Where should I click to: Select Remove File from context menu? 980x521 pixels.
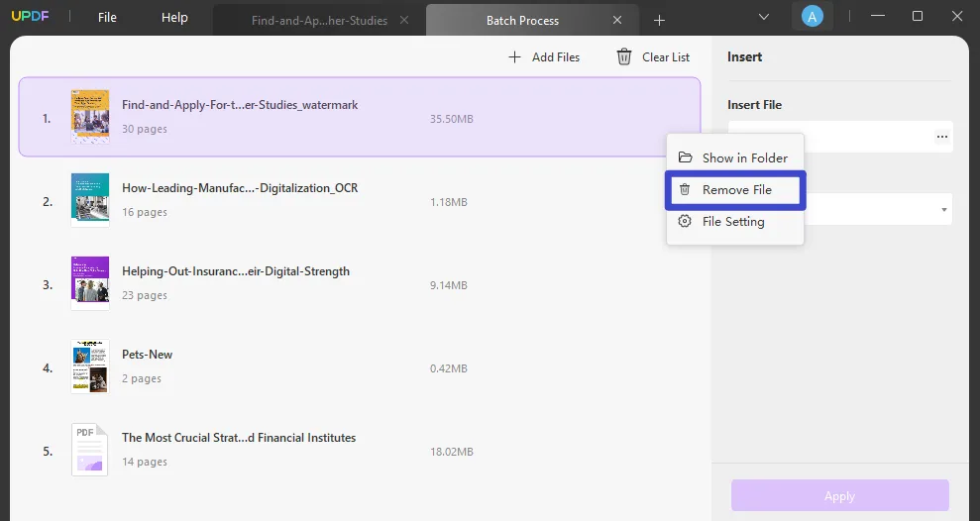tap(735, 189)
